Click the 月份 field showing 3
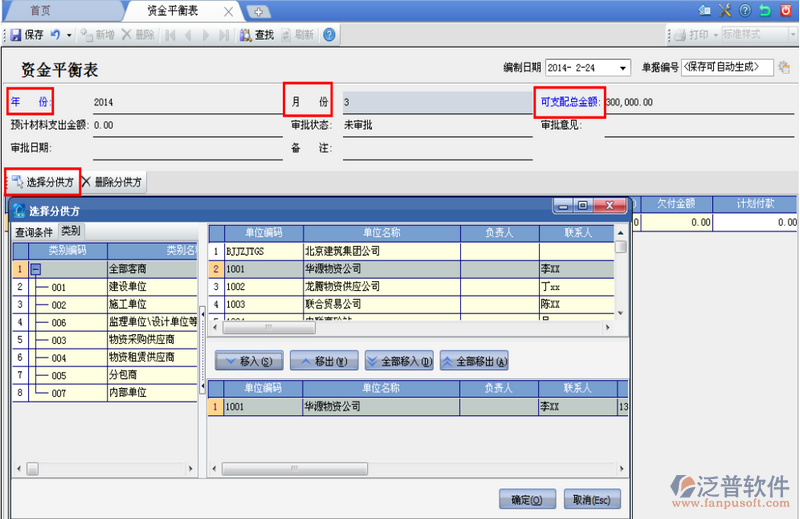 tap(437, 102)
